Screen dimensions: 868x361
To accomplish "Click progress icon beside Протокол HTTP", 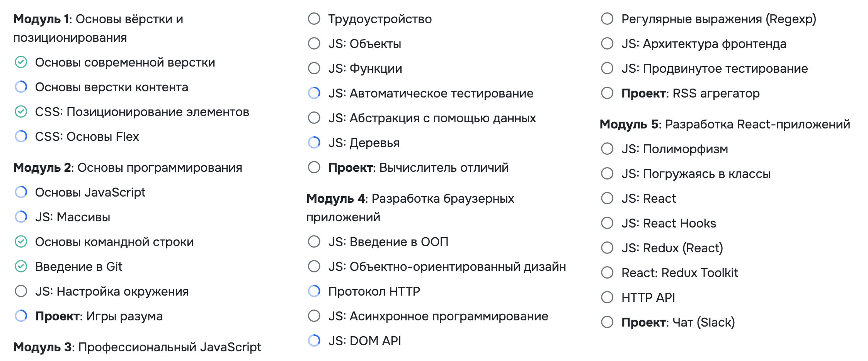I will point(314,291).
